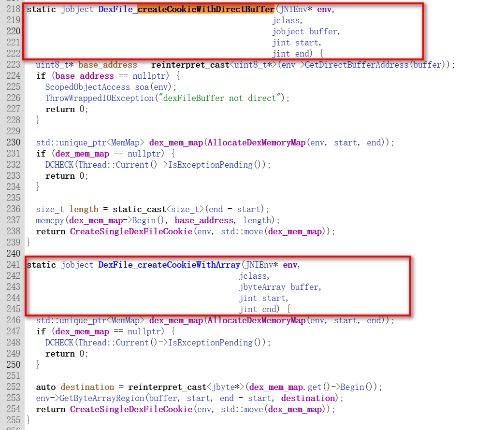The image size is (504, 430).
Task: Click line number 241
Action: coord(14,264)
